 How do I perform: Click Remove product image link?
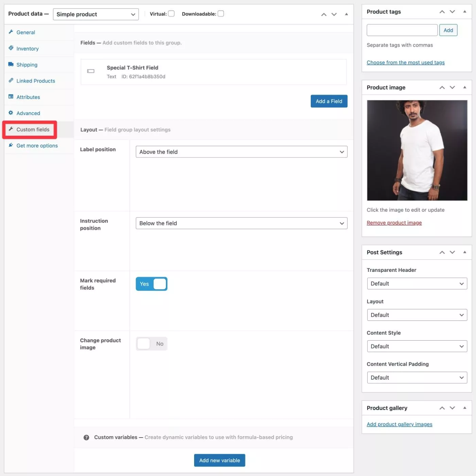pyautogui.click(x=394, y=223)
